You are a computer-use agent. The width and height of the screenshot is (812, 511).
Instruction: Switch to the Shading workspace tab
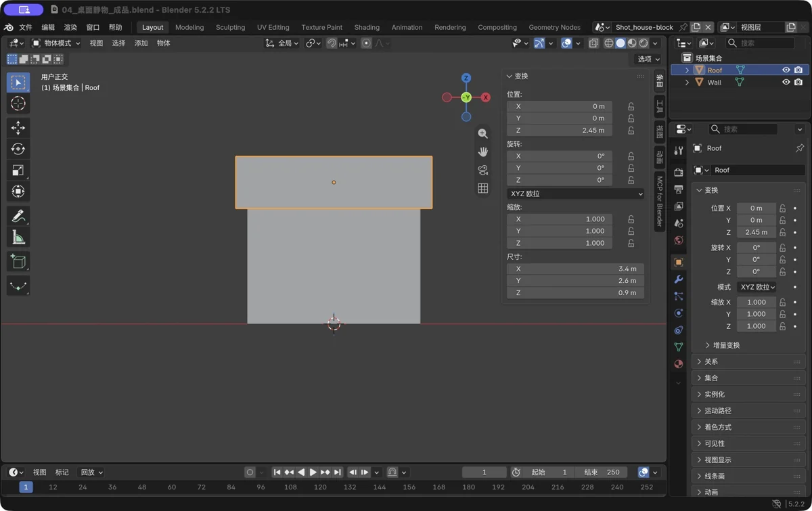pos(367,28)
